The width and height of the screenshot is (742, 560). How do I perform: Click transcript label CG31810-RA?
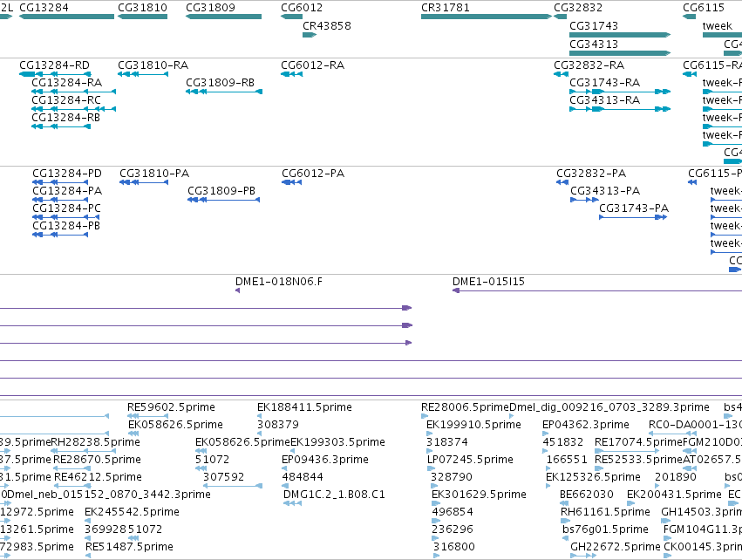point(153,65)
